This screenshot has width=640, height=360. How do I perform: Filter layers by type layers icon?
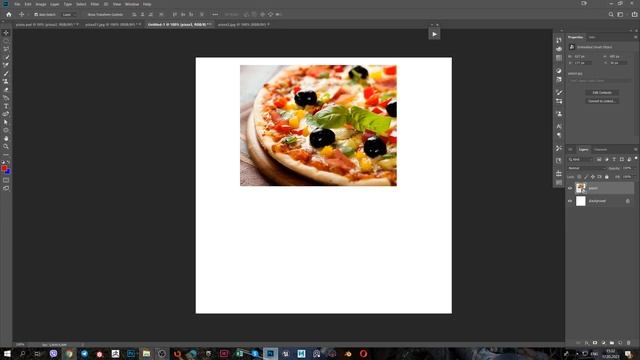614,159
